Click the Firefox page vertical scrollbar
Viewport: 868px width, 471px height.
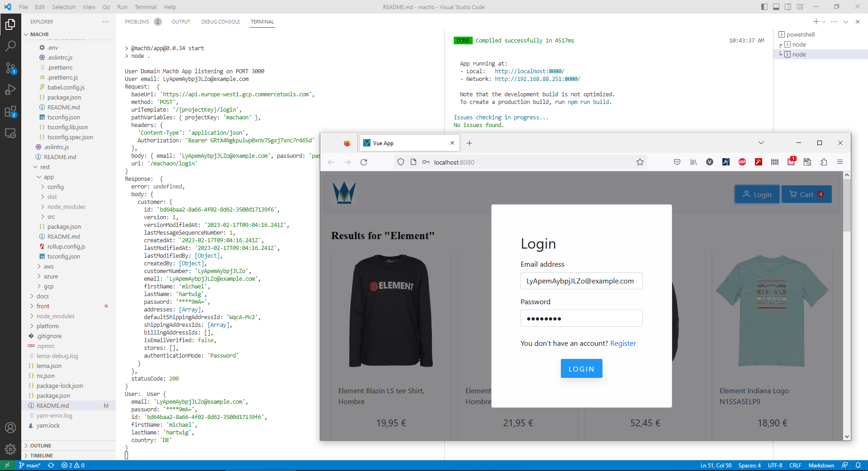[847, 206]
